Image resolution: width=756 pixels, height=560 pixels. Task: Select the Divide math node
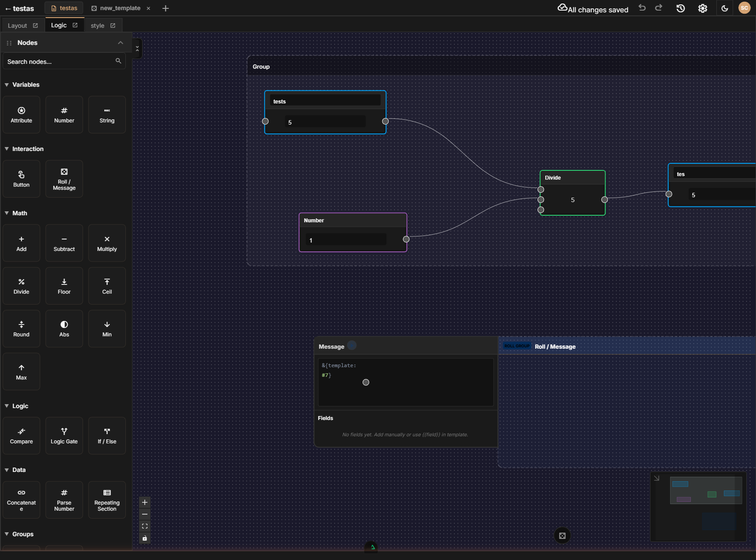click(x=21, y=286)
